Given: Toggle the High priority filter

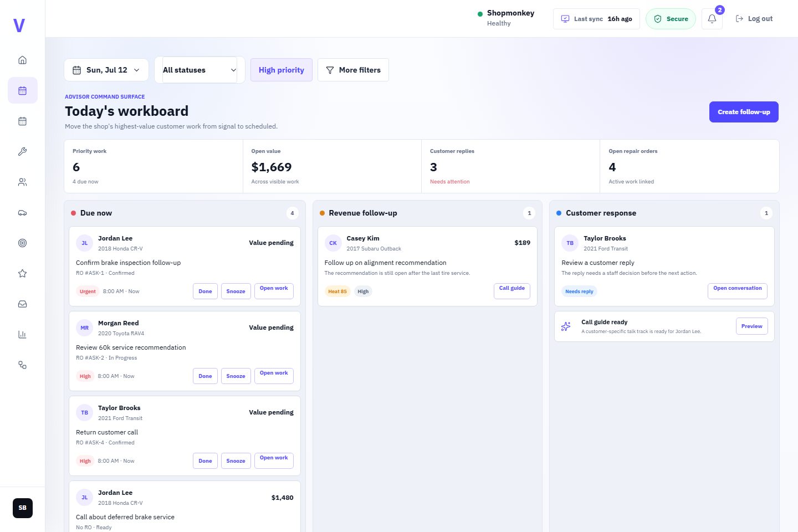Looking at the screenshot, I should point(282,70).
